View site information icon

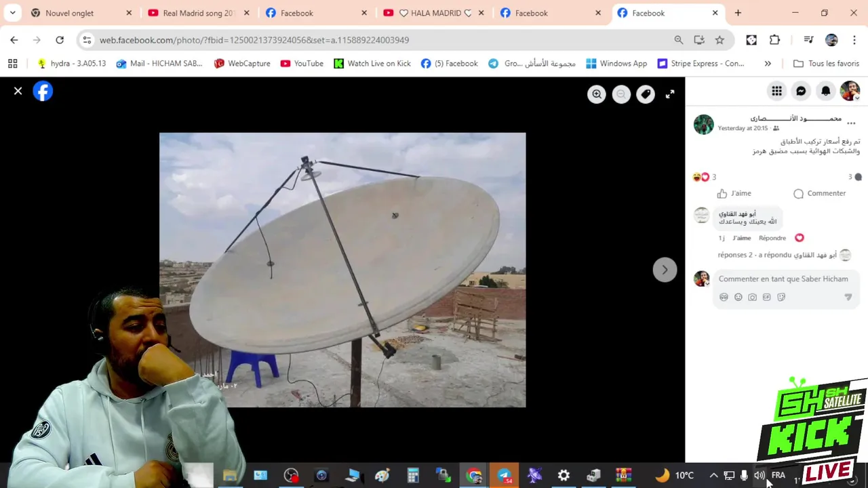pos(87,40)
